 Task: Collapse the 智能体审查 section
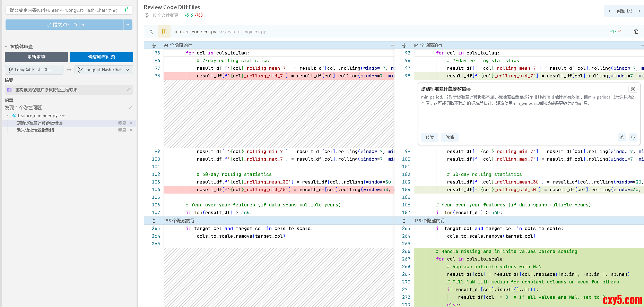point(6,46)
